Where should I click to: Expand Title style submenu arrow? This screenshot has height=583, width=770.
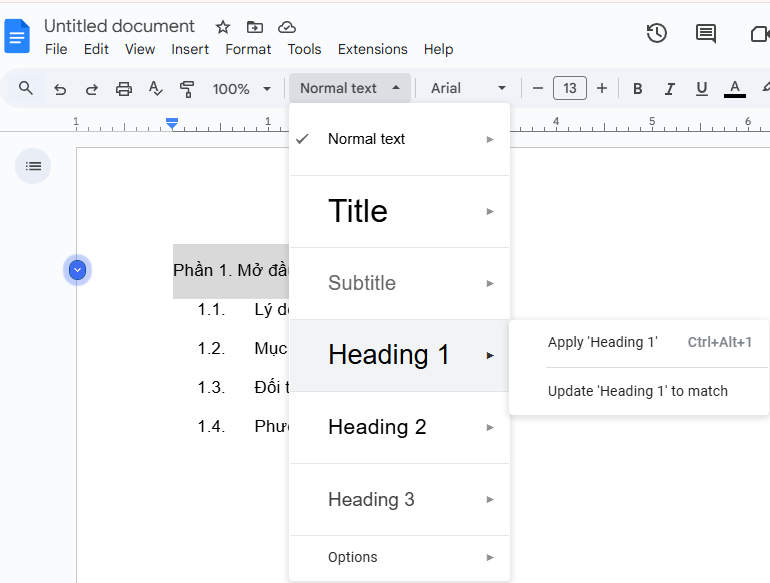coord(490,212)
